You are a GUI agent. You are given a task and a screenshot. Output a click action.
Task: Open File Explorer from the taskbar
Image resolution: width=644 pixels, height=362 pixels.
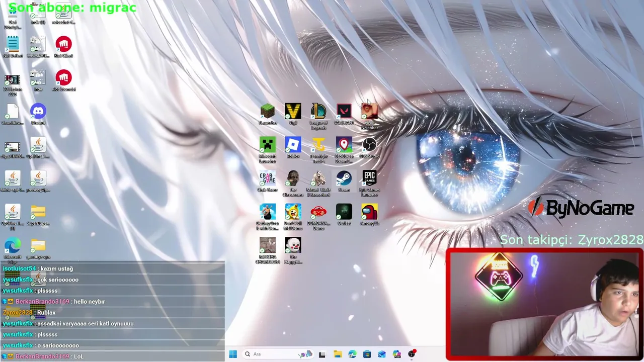(x=337, y=354)
